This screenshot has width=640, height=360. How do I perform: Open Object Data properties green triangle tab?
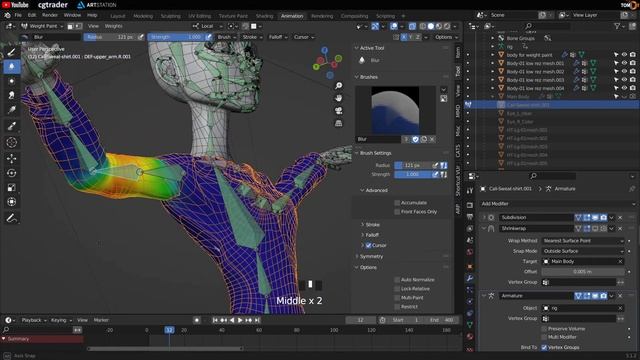point(470,325)
